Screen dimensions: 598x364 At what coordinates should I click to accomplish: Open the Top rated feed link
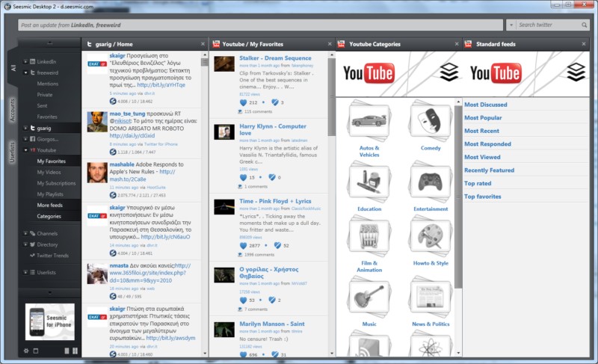pyautogui.click(x=478, y=183)
